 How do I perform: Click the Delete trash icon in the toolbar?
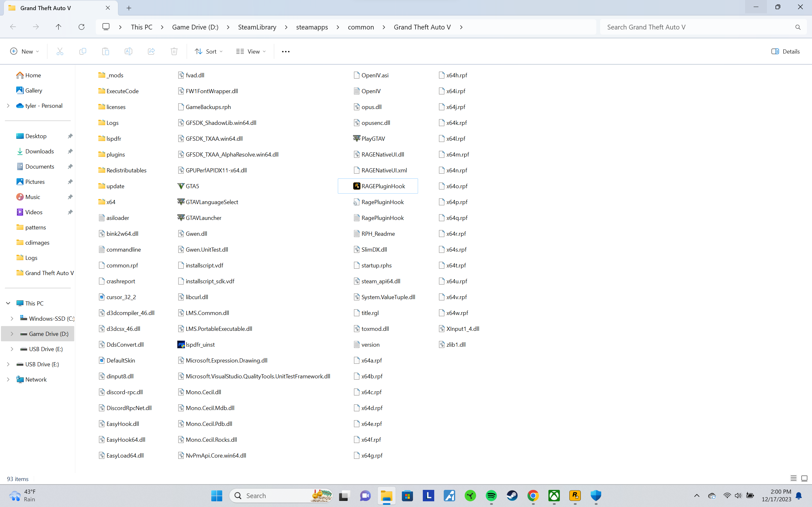point(174,51)
